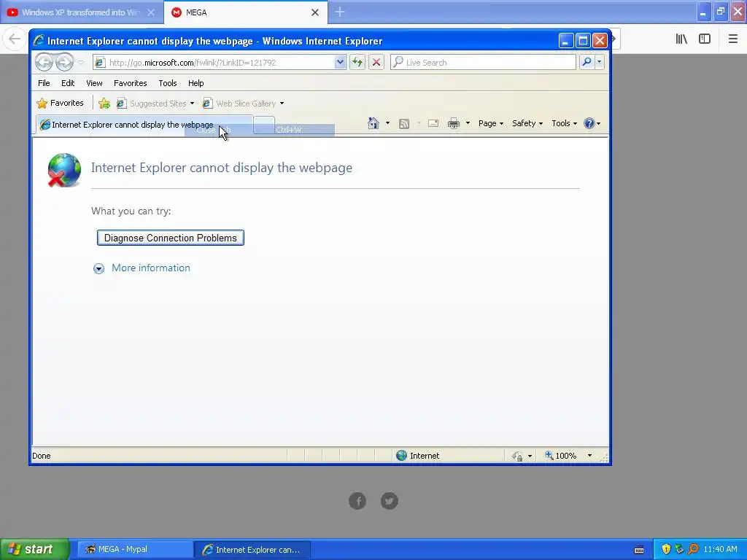Image resolution: width=747 pixels, height=560 pixels.
Task: Click the Live Search box
Action: [x=483, y=63]
